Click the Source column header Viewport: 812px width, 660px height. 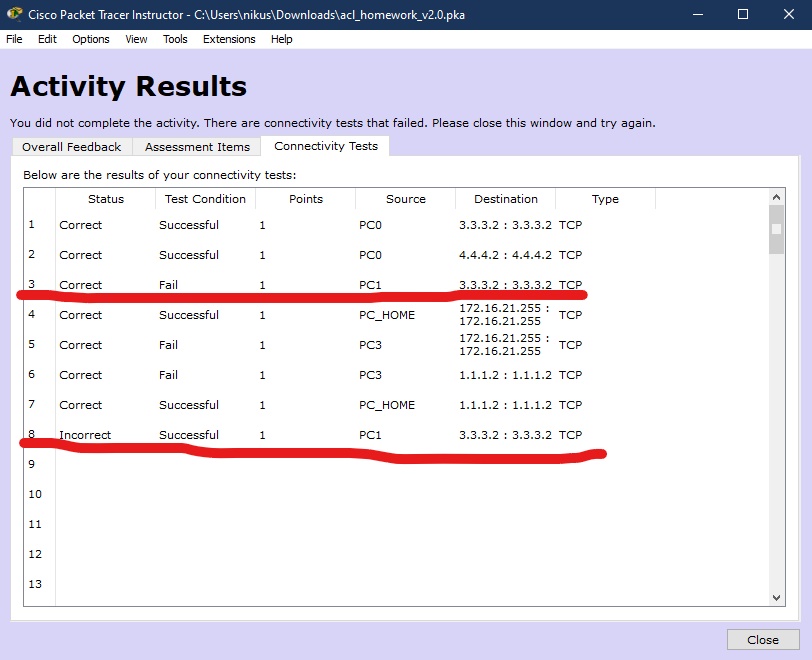point(405,199)
